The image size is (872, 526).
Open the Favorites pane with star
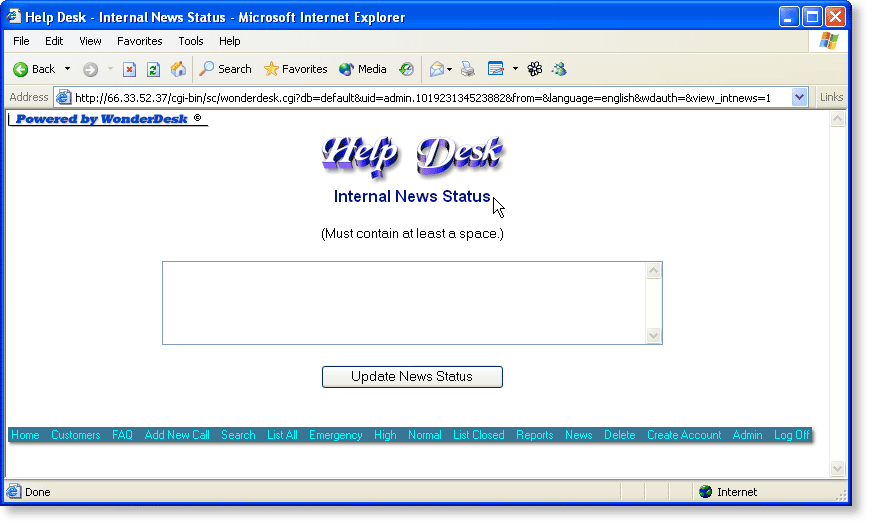(295, 69)
